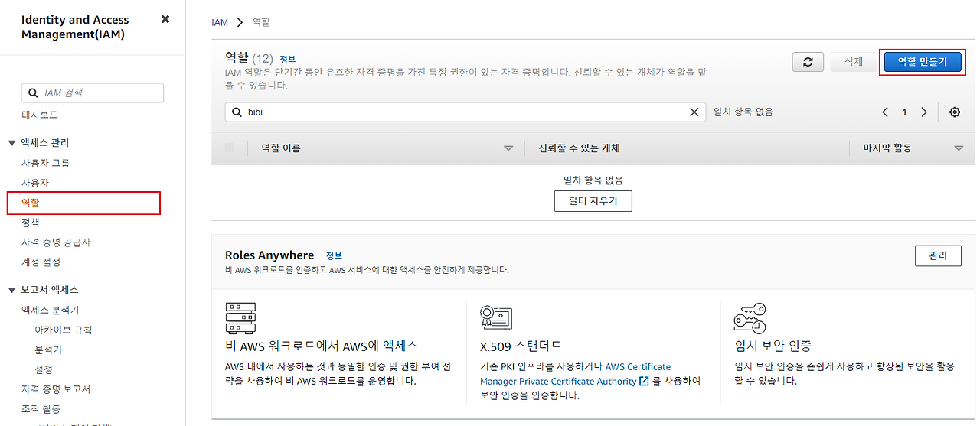Open 아카이브 규칙 sub-item

[x=64, y=330]
